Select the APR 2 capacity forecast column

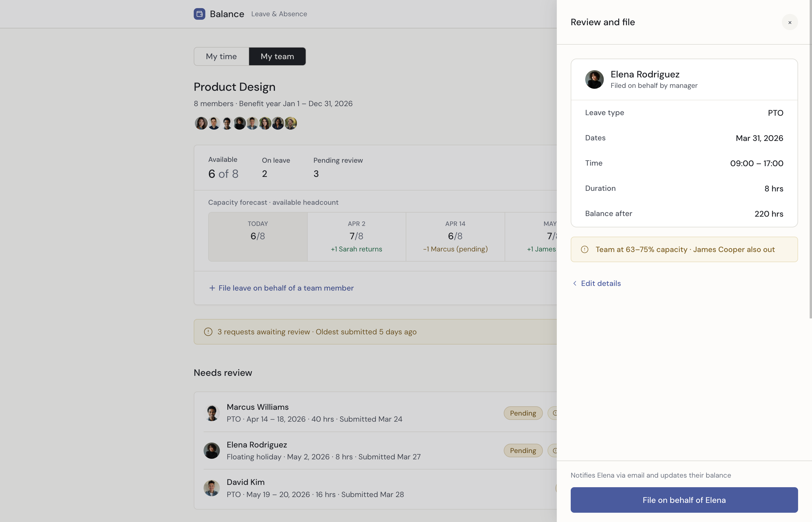coord(356,236)
